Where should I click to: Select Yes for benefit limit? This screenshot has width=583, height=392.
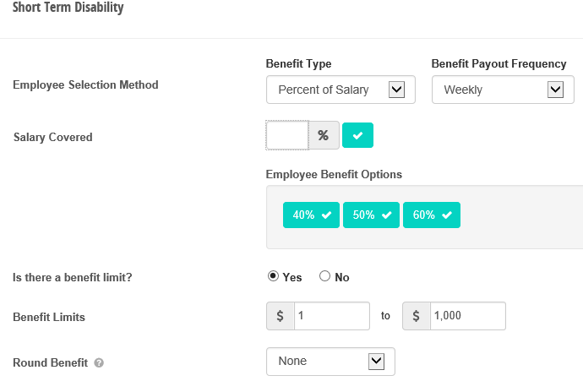(273, 276)
